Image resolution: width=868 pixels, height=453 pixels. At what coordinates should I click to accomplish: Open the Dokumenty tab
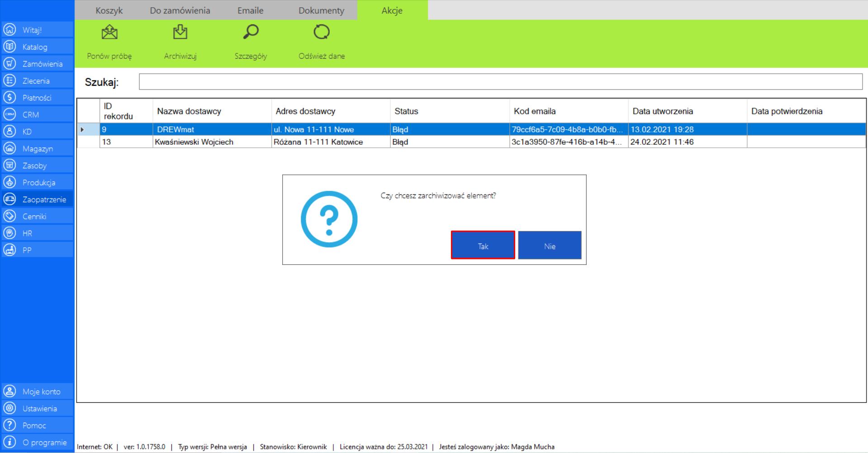(321, 10)
